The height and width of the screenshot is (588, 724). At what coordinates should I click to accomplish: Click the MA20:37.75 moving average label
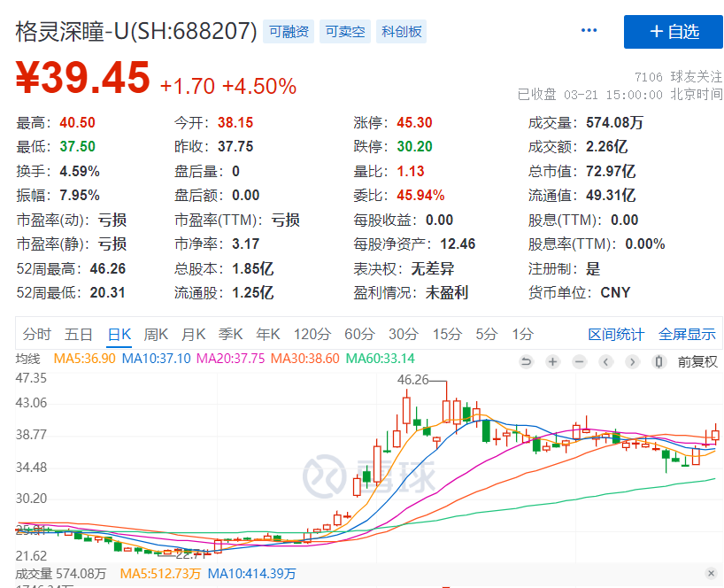coord(230,359)
